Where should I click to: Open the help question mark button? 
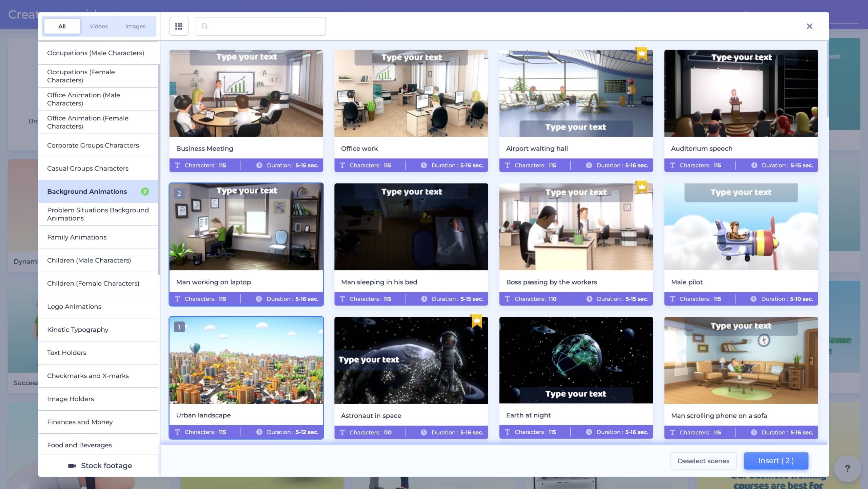847,468
